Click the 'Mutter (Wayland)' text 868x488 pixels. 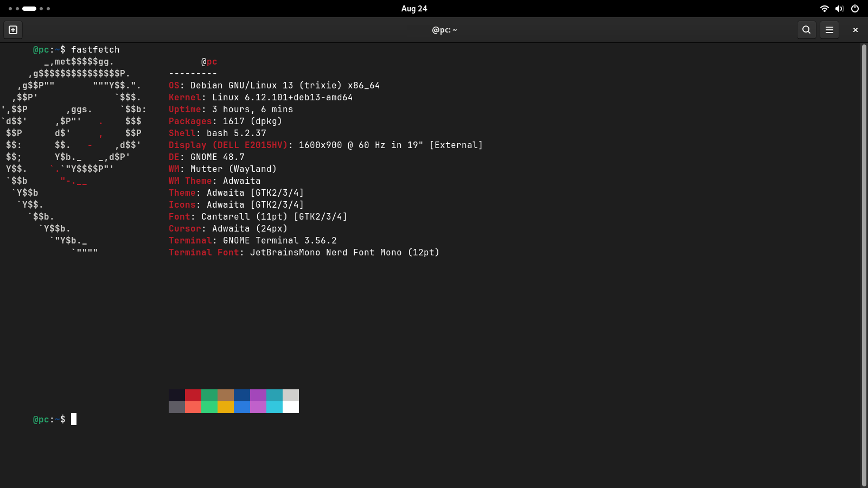(234, 169)
